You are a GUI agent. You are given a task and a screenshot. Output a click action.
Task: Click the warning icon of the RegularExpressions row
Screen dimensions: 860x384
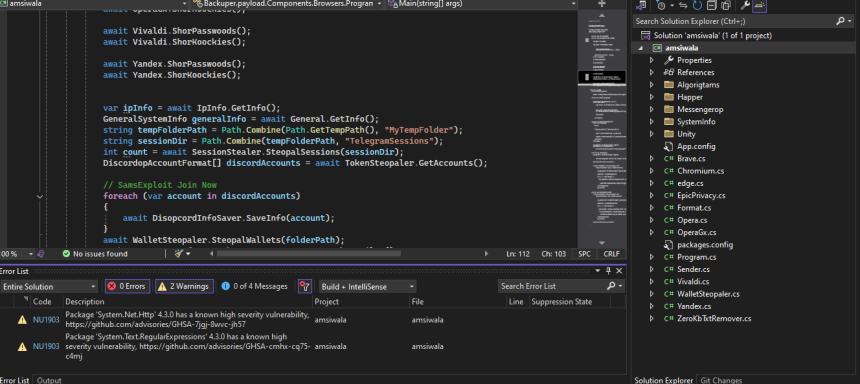pos(22,346)
